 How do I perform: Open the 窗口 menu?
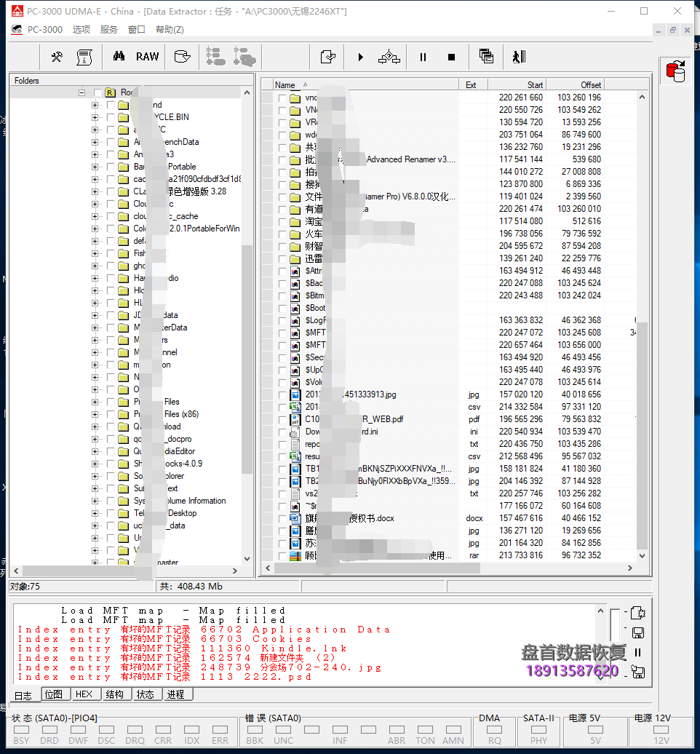coord(137,29)
